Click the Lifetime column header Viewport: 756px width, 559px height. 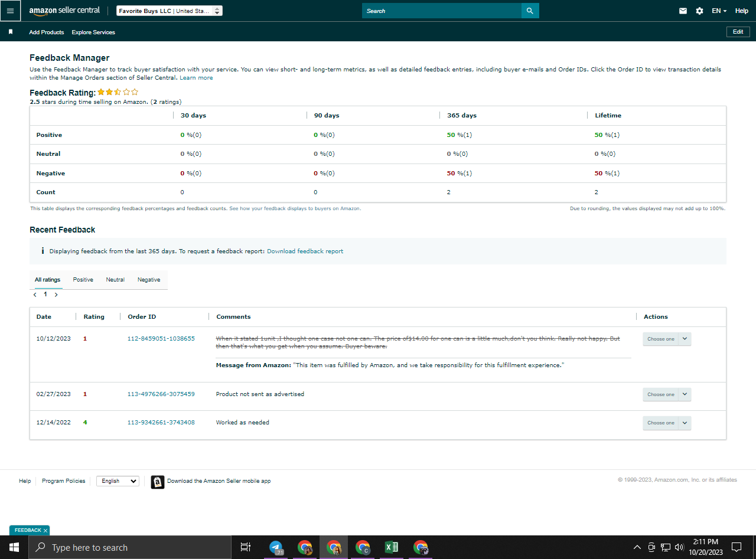point(608,116)
